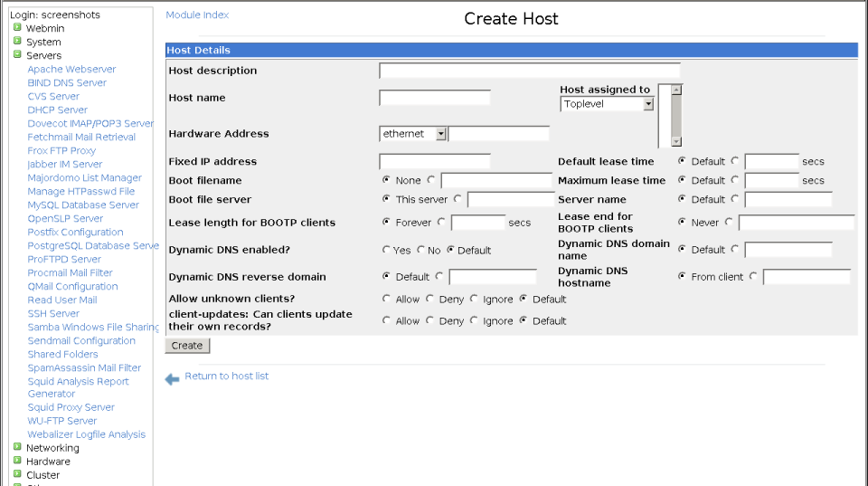Open the Host assigned to Toplevel dropdown
Image resolution: width=868 pixels, height=486 pixels.
pyautogui.click(x=648, y=104)
